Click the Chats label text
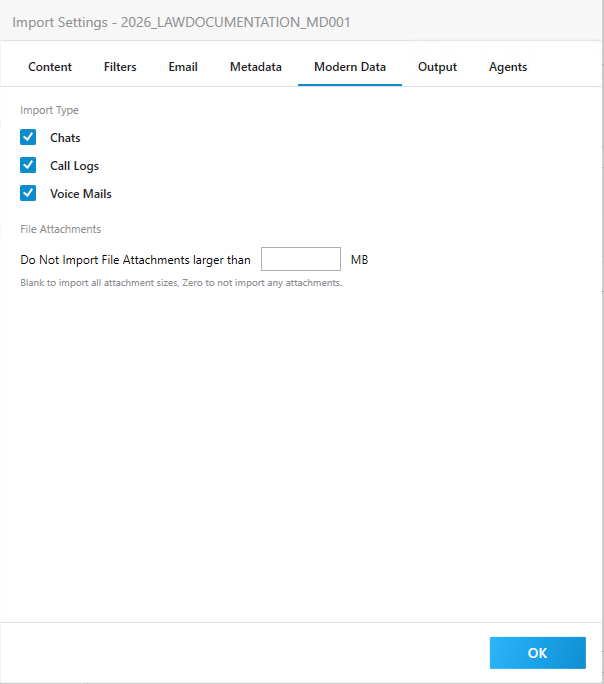Screen dimensions: 604x684 click(x=65, y=138)
